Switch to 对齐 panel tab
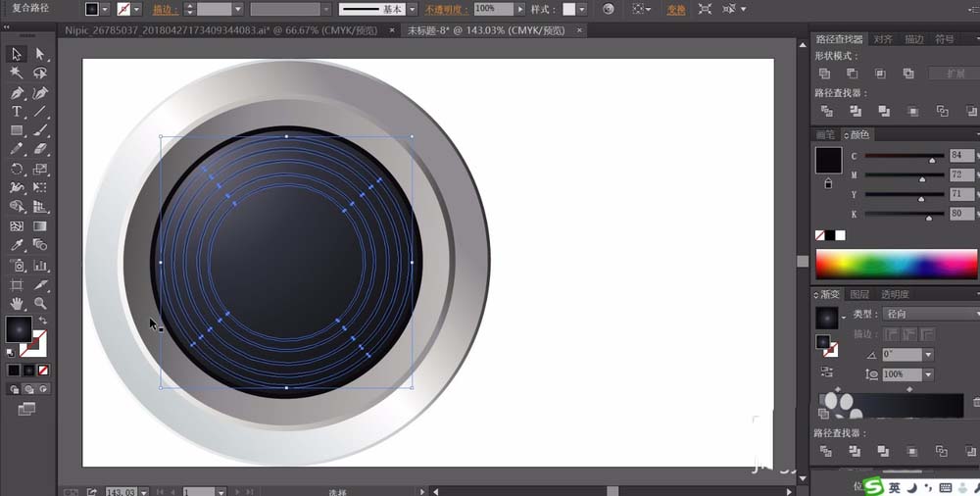Screen dimensions: 980x496 tap(883, 39)
